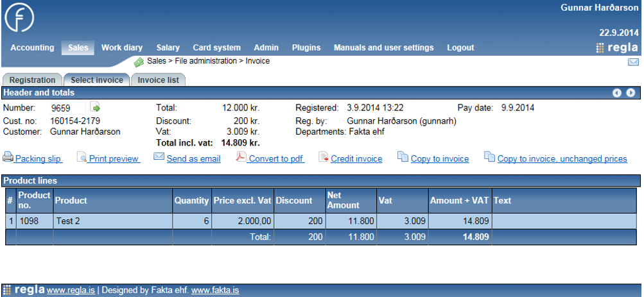This screenshot has width=644, height=297.
Task: Click the Fakta circular logo
Action: 20,18
